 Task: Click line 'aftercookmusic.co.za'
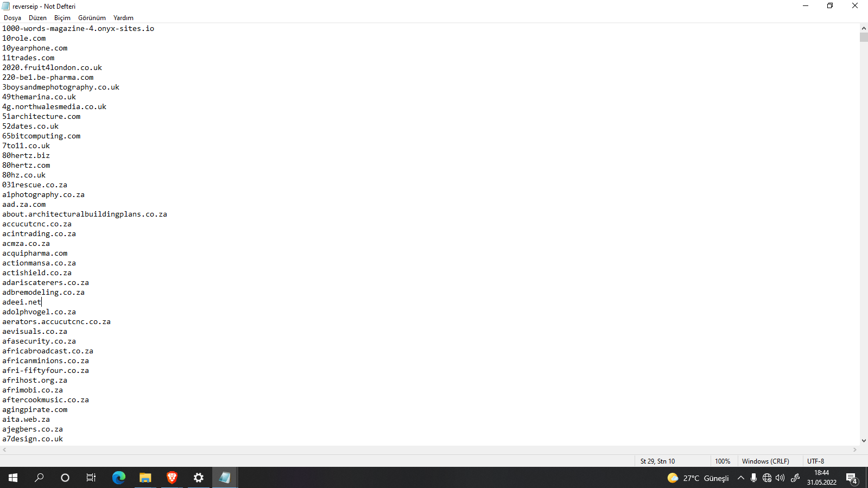coord(46,400)
